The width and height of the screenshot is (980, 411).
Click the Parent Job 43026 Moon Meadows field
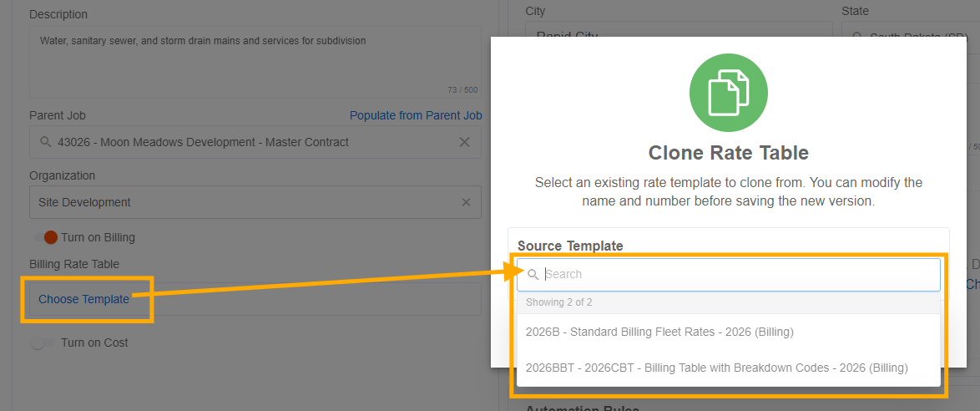(255, 142)
